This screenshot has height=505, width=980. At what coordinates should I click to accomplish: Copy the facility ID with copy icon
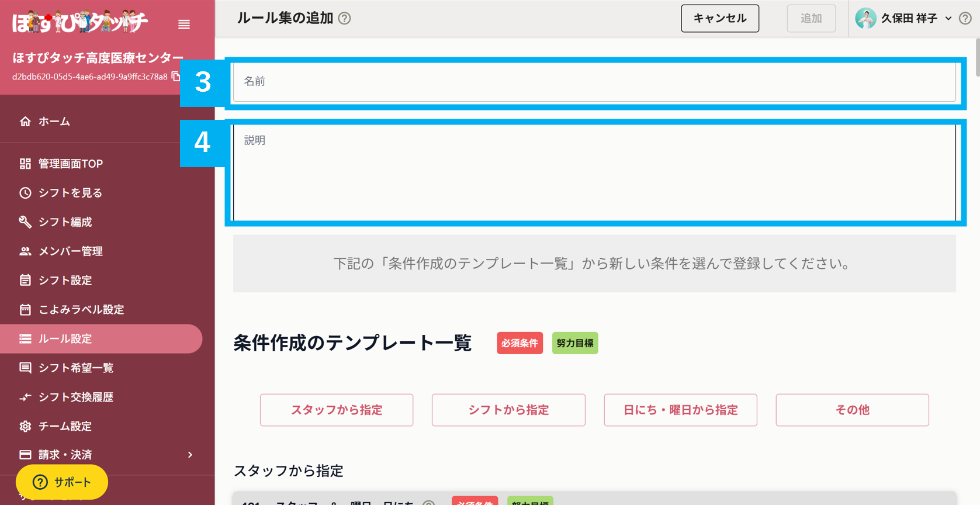click(177, 76)
